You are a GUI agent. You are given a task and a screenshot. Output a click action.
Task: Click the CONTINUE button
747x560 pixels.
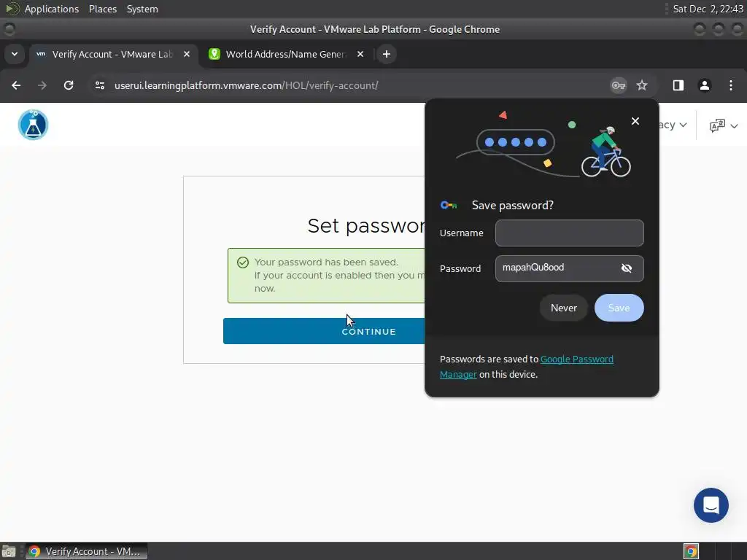[x=368, y=331]
